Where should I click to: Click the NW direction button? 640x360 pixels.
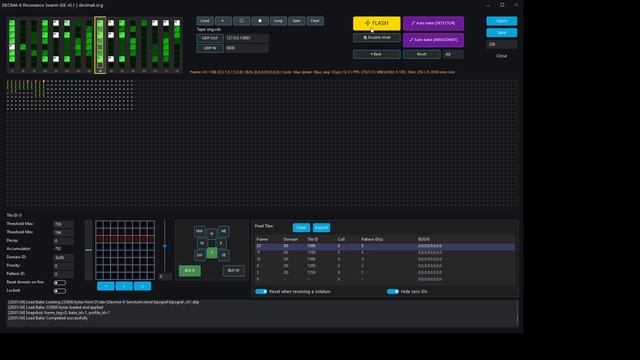200,231
